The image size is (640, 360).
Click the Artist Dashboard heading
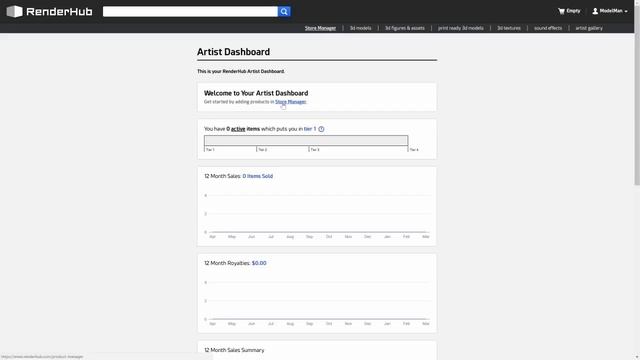[233, 52]
